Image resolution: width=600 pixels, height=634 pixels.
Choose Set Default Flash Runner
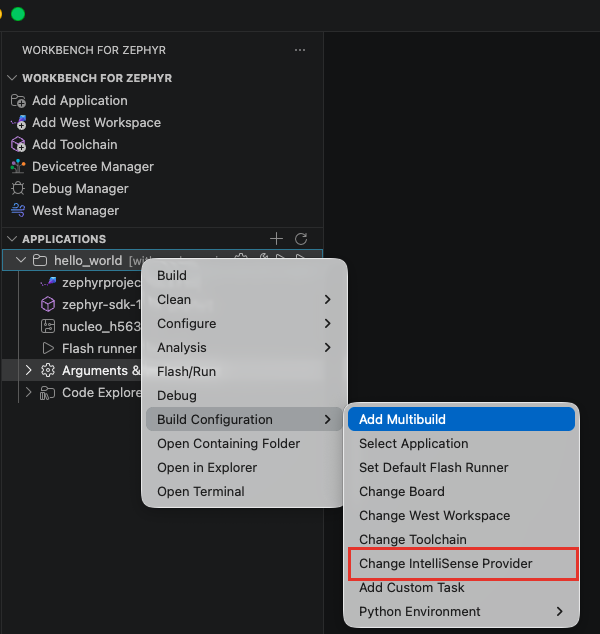[461, 467]
